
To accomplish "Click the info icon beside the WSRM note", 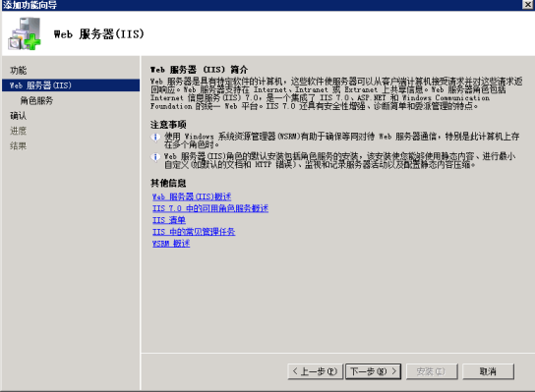I will coord(155,137).
